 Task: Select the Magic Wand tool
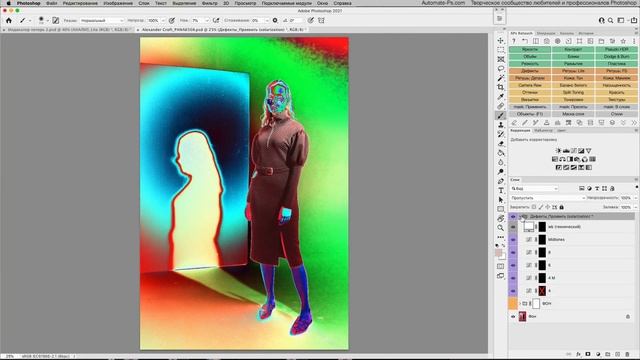tap(500, 78)
